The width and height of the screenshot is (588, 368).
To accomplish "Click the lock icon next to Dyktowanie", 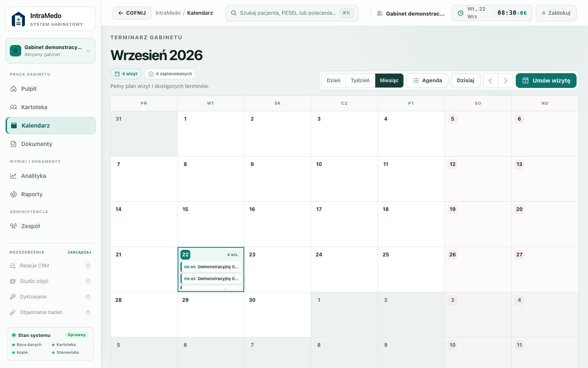I will (88, 297).
